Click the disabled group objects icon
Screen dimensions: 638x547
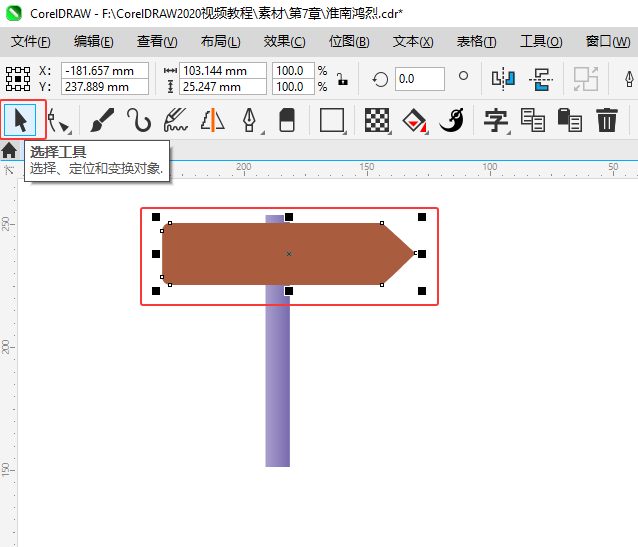[x=586, y=79]
